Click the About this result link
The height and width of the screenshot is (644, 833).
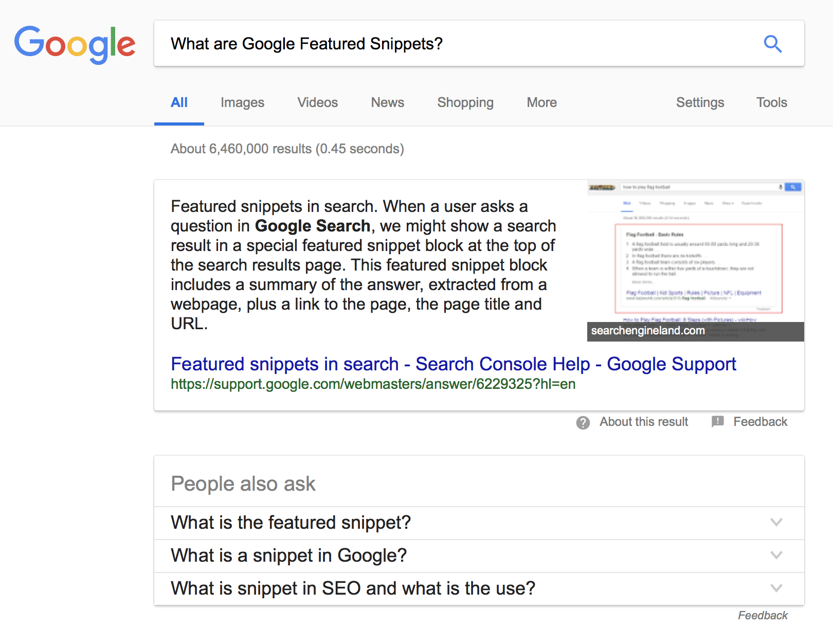(x=644, y=422)
